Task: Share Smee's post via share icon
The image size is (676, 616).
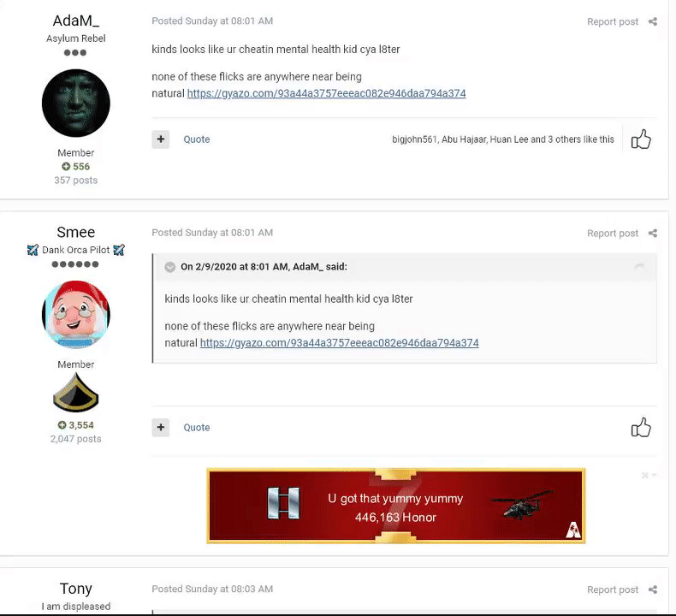Action: (653, 234)
